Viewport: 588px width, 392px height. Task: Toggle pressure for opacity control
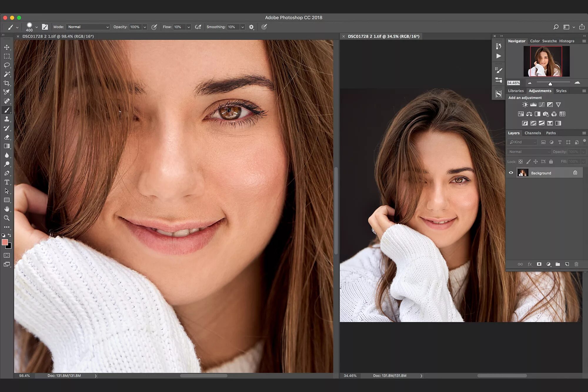click(154, 27)
